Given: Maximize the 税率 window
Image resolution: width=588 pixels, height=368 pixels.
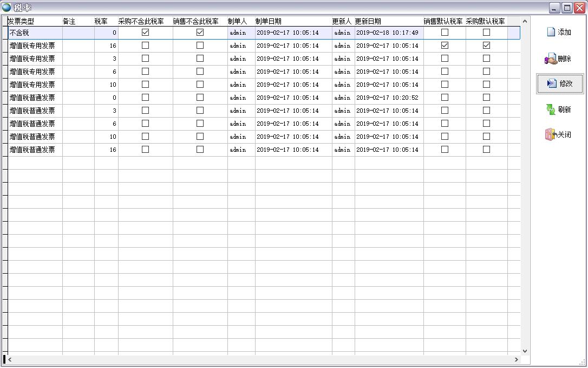Looking at the screenshot, I should (x=567, y=8).
